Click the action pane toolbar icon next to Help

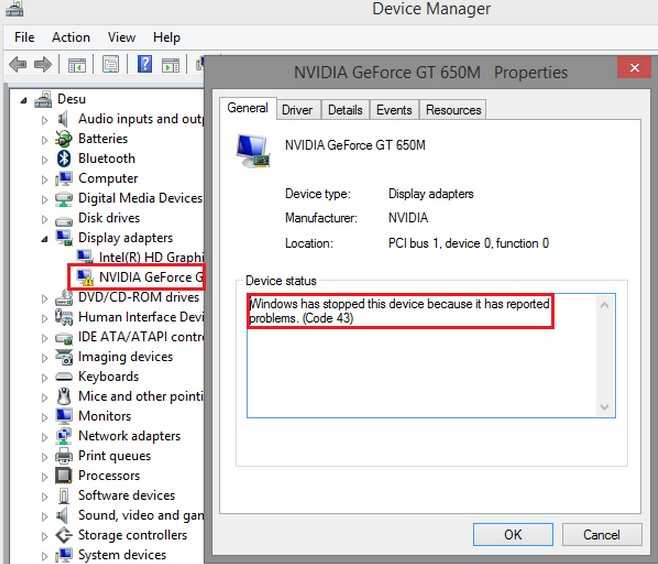click(x=170, y=65)
